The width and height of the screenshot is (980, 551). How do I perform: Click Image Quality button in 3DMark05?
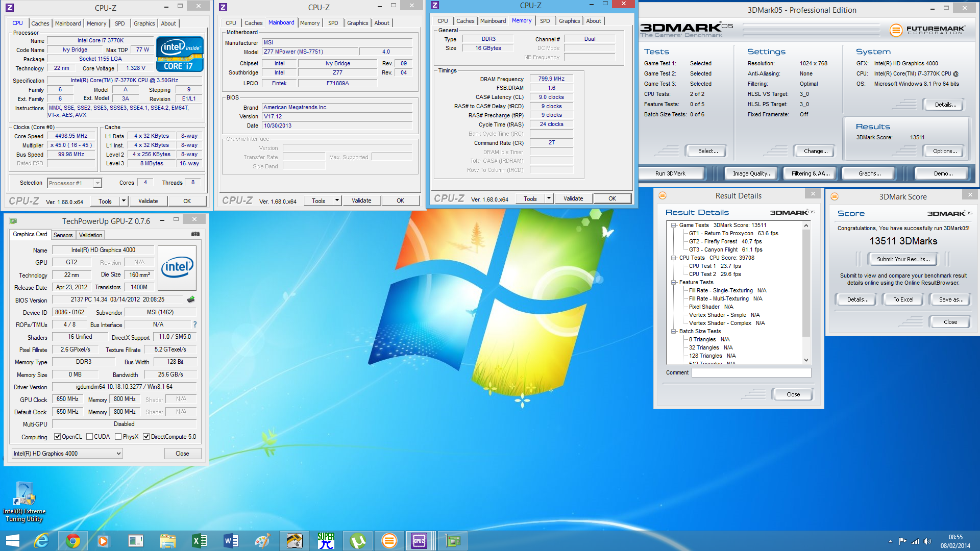pyautogui.click(x=752, y=173)
